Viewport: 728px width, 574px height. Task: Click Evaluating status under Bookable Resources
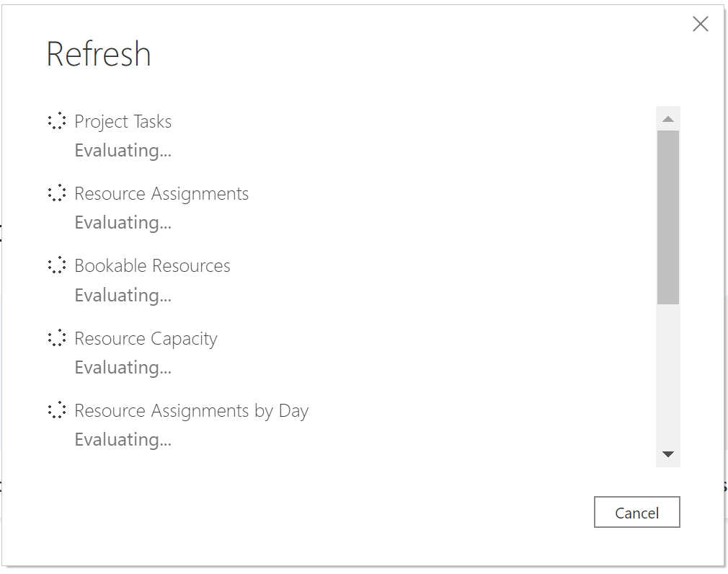pos(123,295)
